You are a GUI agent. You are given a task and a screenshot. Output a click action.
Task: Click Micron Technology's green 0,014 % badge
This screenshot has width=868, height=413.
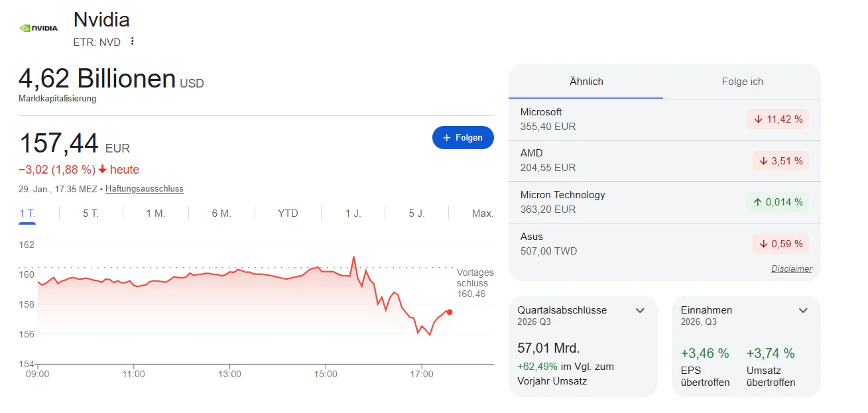tap(777, 202)
